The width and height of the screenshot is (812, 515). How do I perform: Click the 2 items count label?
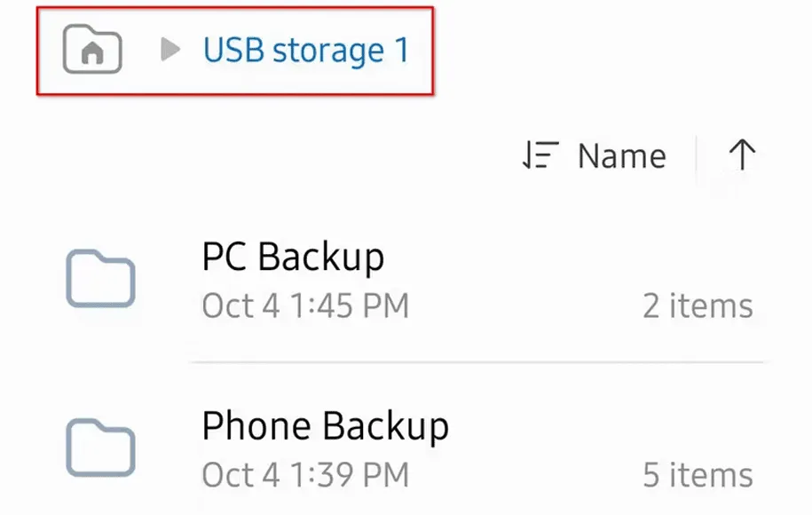(698, 306)
